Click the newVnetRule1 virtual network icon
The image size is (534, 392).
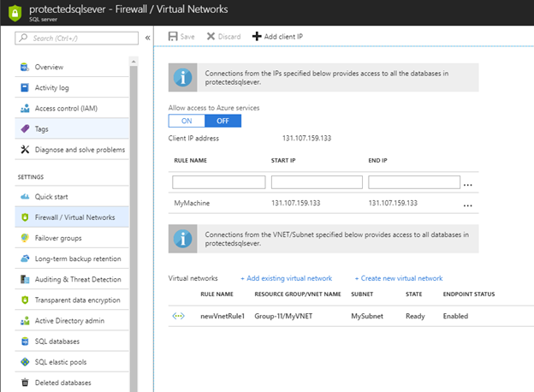pyautogui.click(x=179, y=316)
